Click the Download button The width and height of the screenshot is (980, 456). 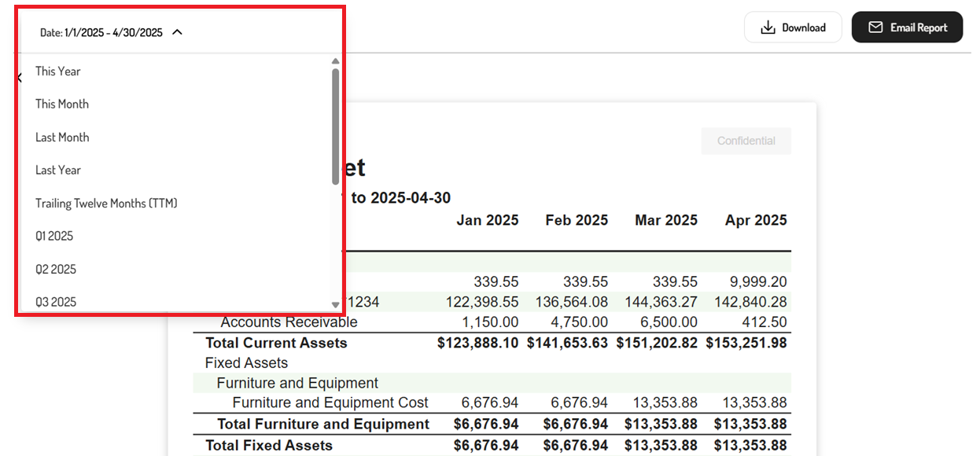(x=793, y=28)
